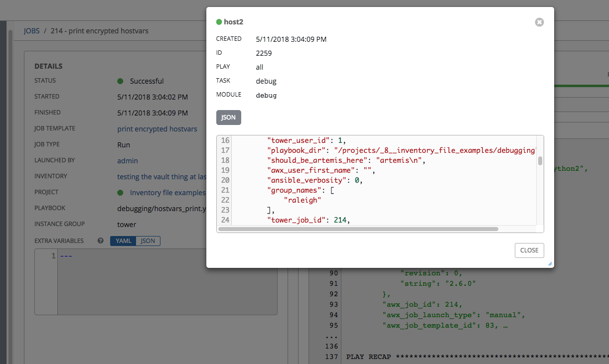Click the "ansible_verbosity" line

click(x=314, y=180)
